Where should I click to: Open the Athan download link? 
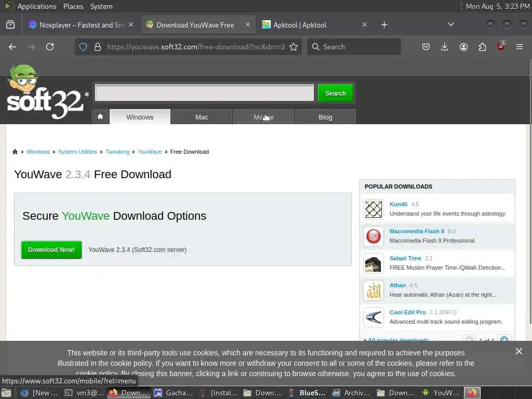click(x=397, y=285)
